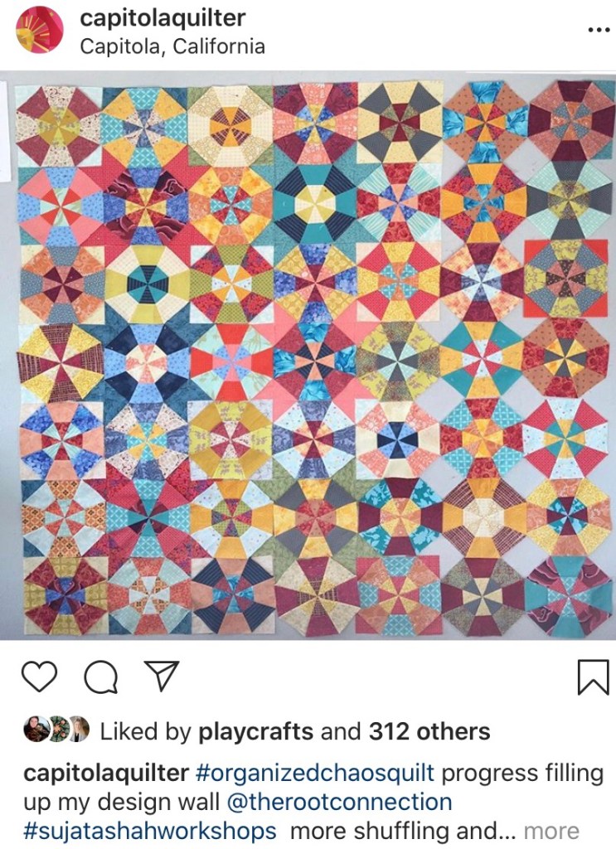Tap the bottom-right teal quilt block
Viewport: 616px width, 849px height.
pyautogui.click(x=568, y=595)
